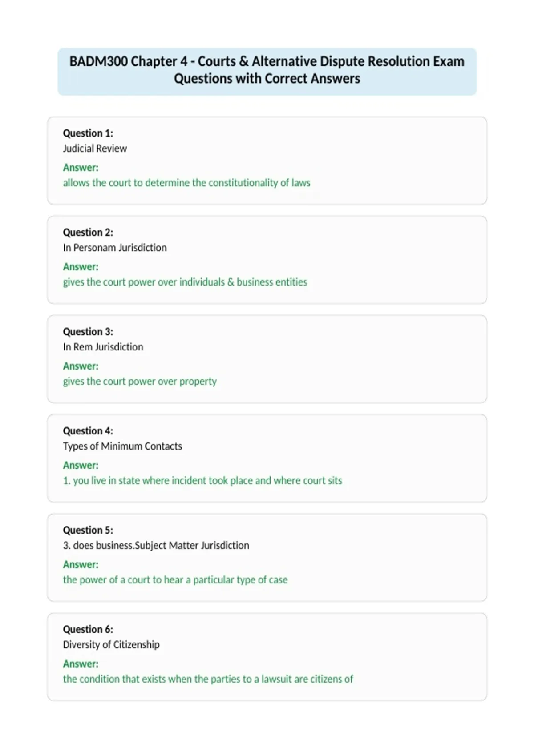
Task: Click the constitutionality of laws answer
Action: (x=186, y=183)
